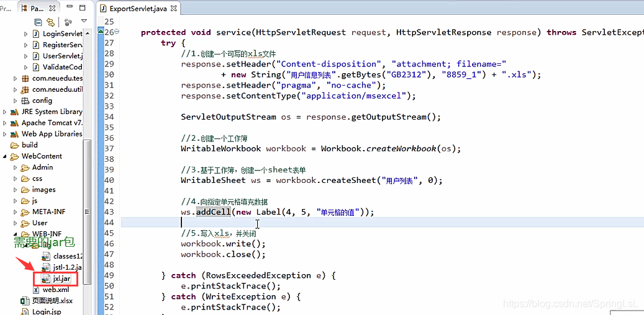Select ValidateCode Java file icon
The height and width of the screenshot is (315, 644).
pyautogui.click(x=36, y=67)
